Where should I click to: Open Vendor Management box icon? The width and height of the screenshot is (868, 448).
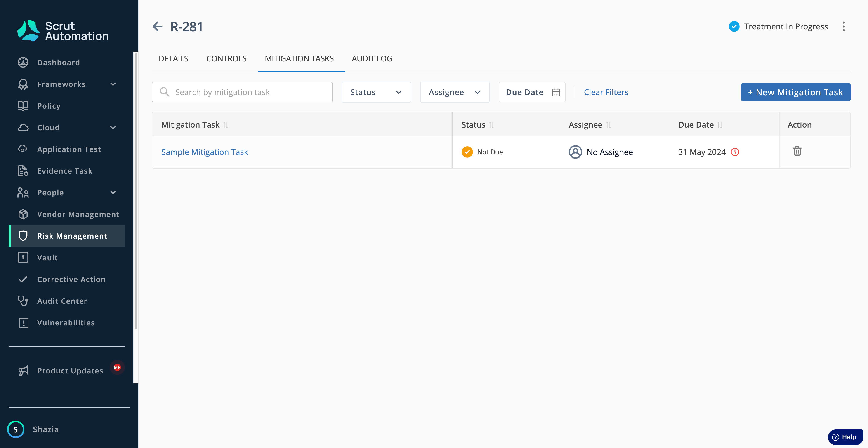pyautogui.click(x=23, y=214)
